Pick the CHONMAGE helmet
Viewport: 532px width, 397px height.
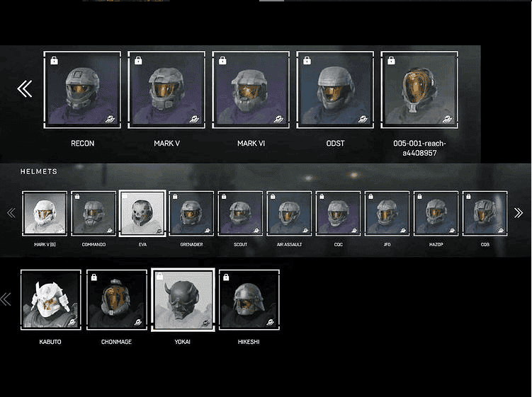coord(117,300)
